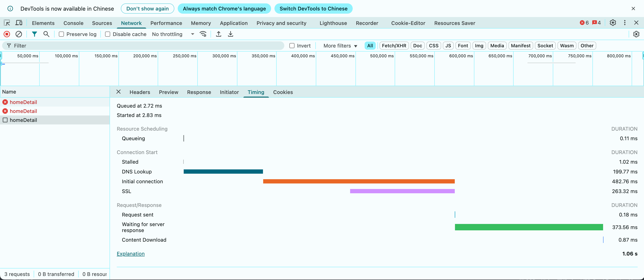The width and height of the screenshot is (644, 280).
Task: Tick the Invert filter checkbox
Action: tap(292, 46)
